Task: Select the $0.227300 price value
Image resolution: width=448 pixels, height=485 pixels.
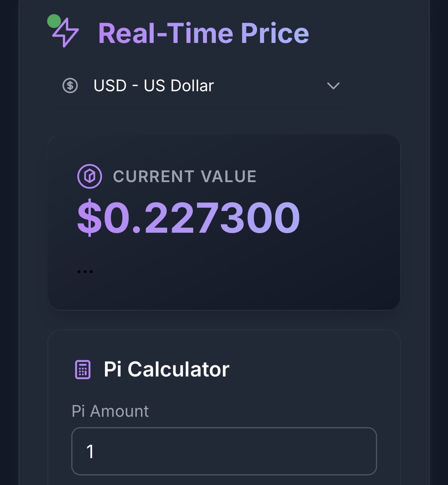Action: point(189,217)
